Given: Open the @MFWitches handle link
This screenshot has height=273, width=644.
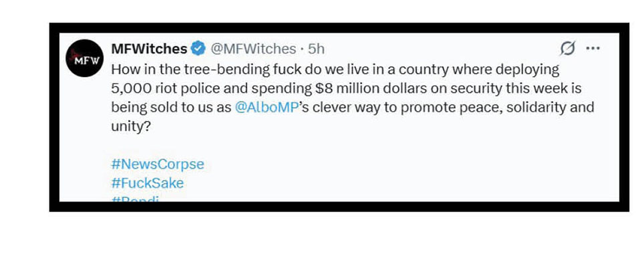Looking at the screenshot, I should tap(253, 49).
